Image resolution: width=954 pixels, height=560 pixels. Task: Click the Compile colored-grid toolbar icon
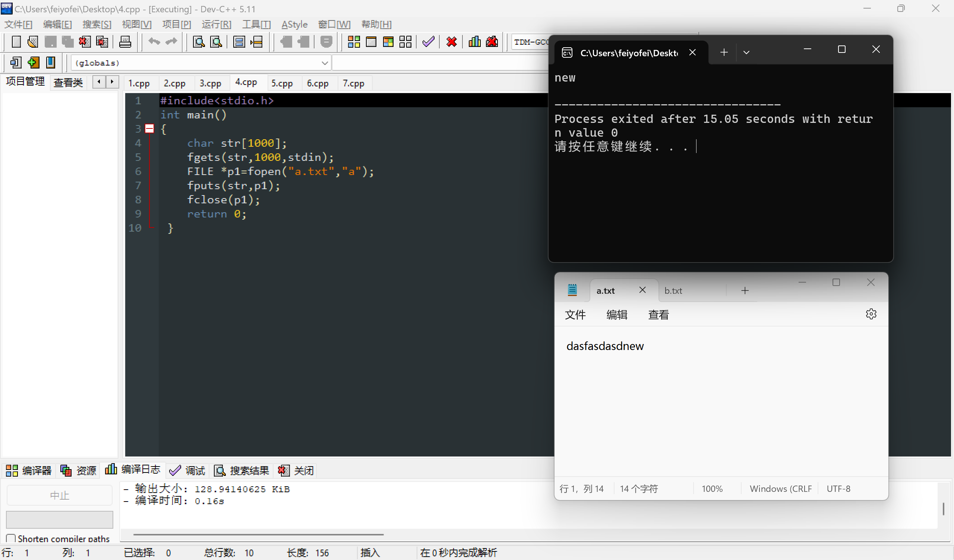tap(354, 42)
